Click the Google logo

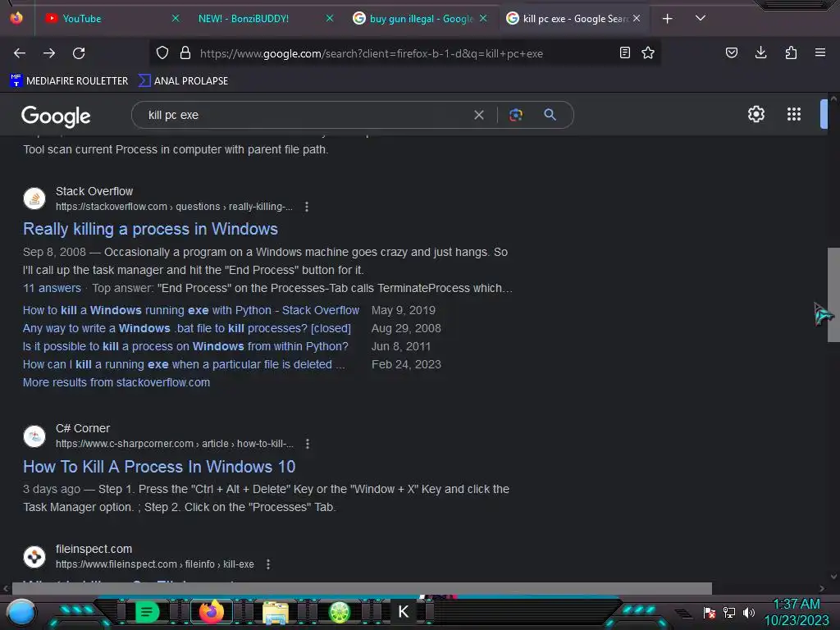pyautogui.click(x=56, y=116)
